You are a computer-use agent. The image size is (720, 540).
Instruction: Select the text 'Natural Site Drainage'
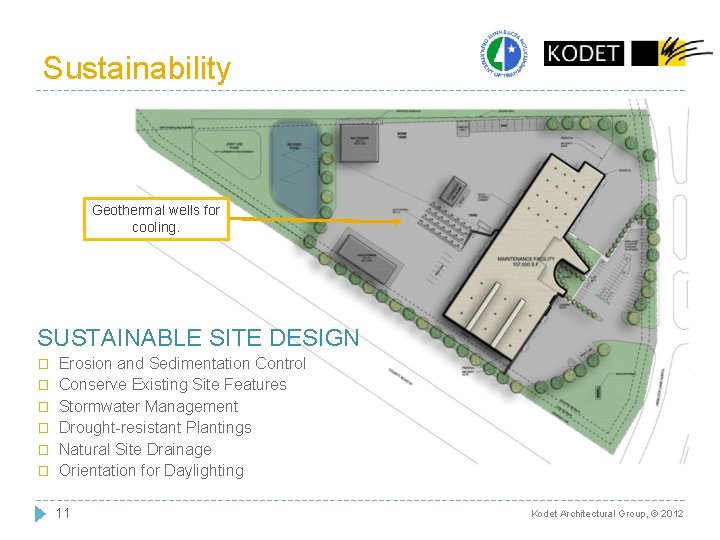135,449
